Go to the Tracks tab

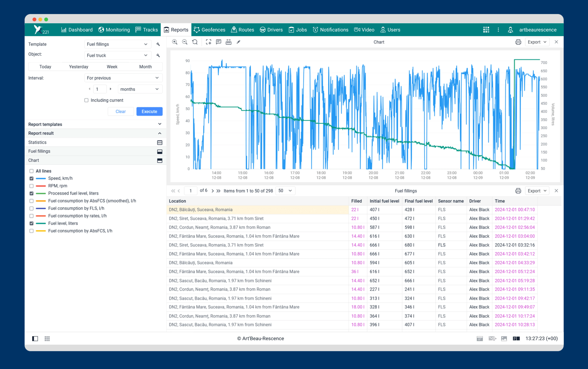147,30
